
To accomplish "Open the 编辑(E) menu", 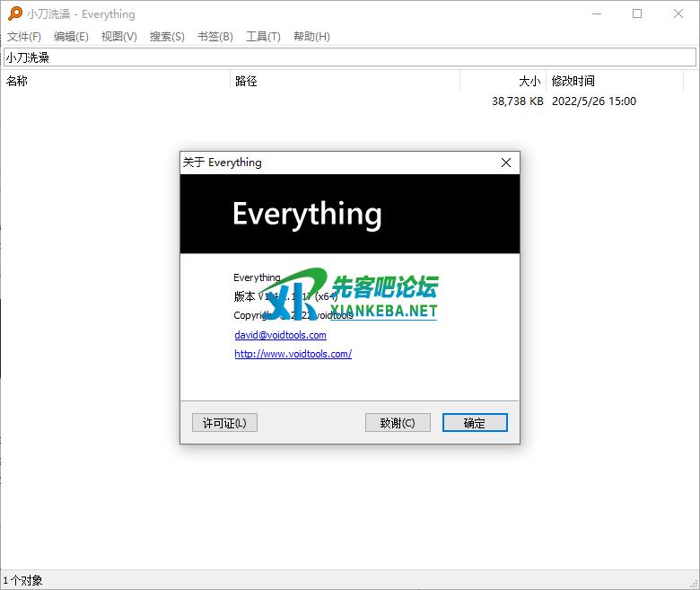I will (x=71, y=36).
